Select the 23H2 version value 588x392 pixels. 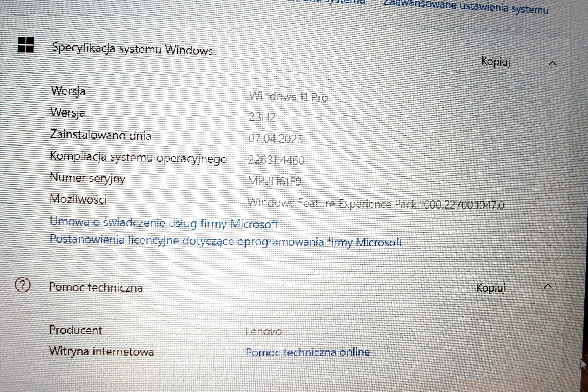point(262,117)
